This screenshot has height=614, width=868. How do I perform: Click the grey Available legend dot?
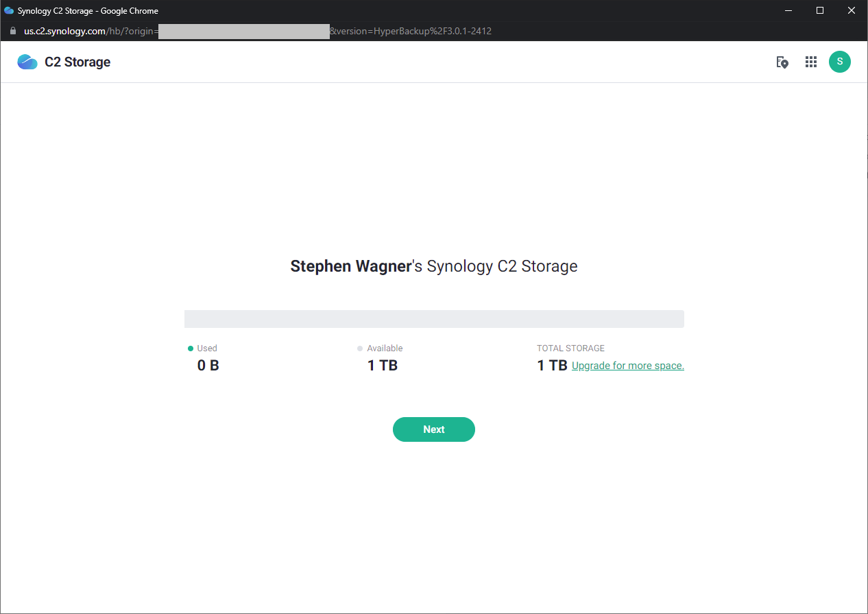click(x=360, y=349)
